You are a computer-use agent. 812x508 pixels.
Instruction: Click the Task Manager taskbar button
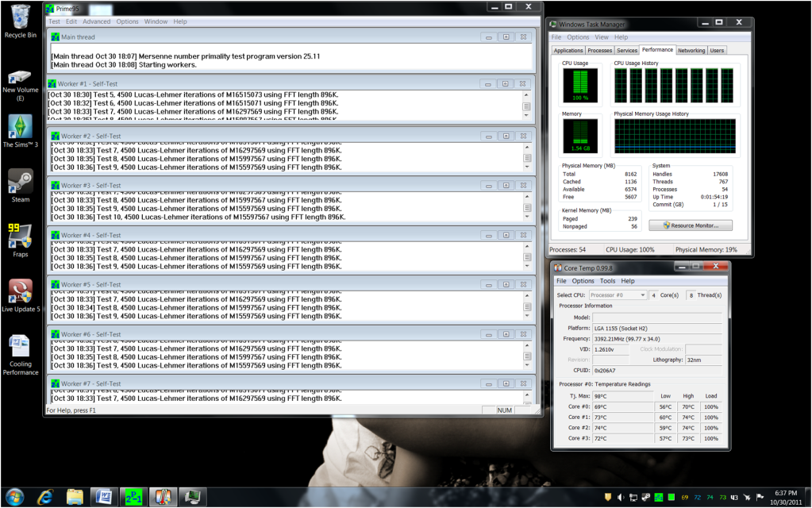click(x=193, y=497)
